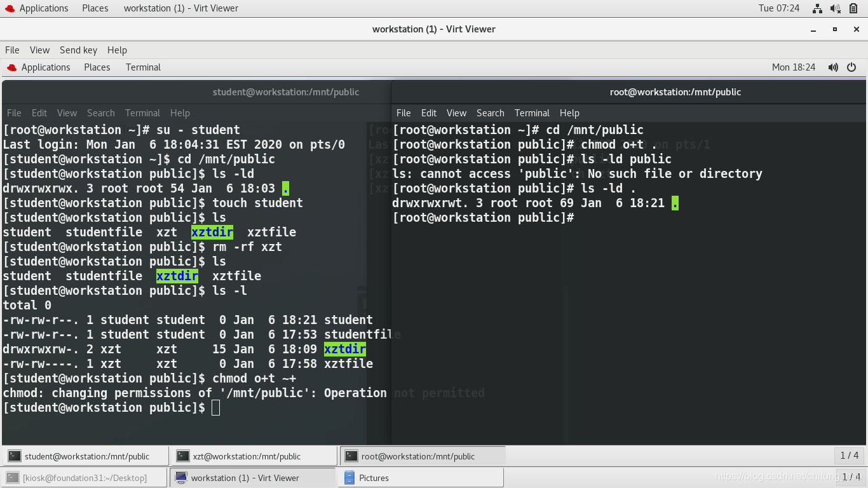Click terminal icon of root@workstation taskbar entry
The height and width of the screenshot is (488, 868).
351,456
